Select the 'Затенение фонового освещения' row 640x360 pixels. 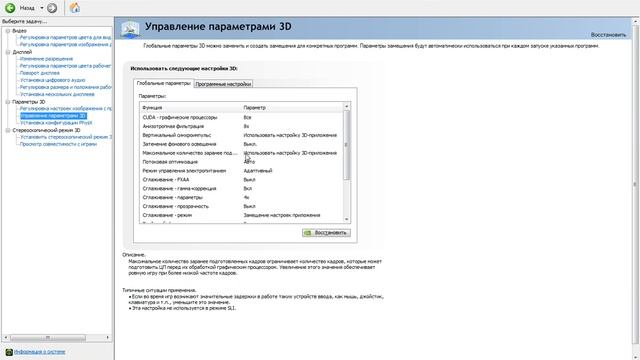point(242,144)
